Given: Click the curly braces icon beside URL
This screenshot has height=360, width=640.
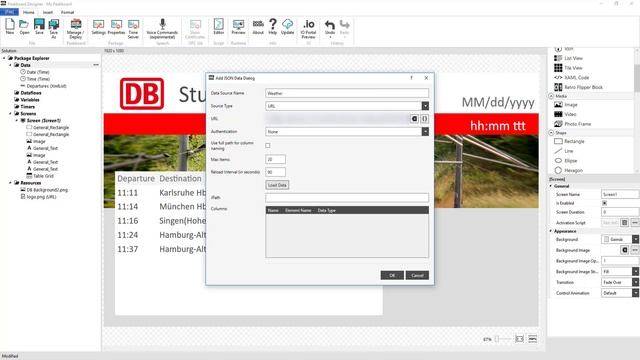Looking at the screenshot, I should pos(424,118).
